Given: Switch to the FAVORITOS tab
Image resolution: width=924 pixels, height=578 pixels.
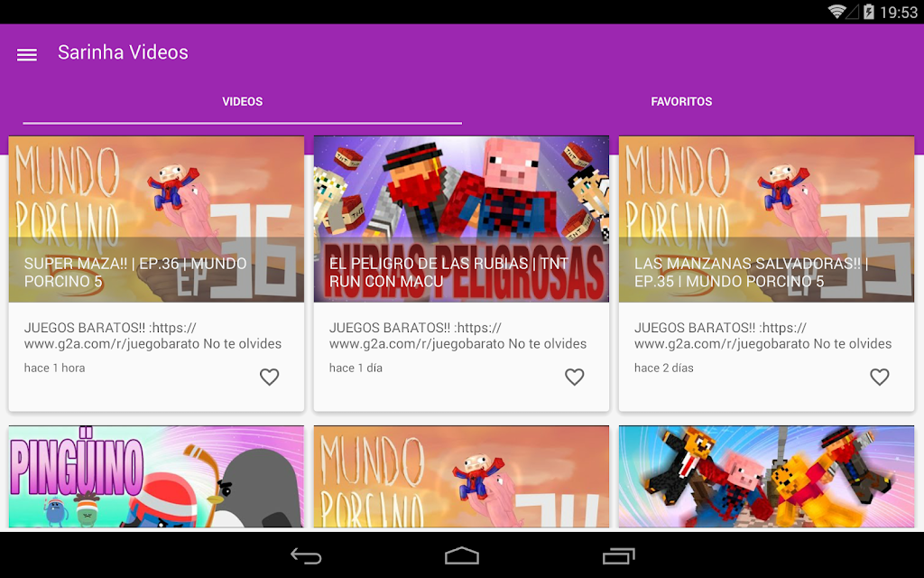Looking at the screenshot, I should click(681, 101).
